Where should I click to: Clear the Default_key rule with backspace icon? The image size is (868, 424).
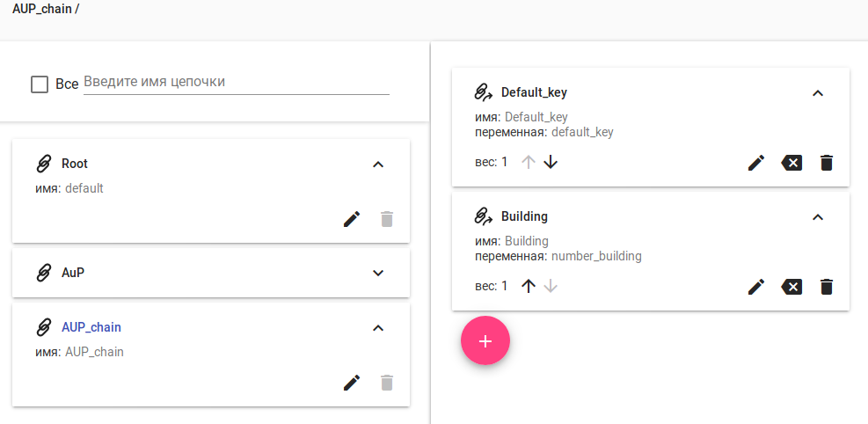791,163
